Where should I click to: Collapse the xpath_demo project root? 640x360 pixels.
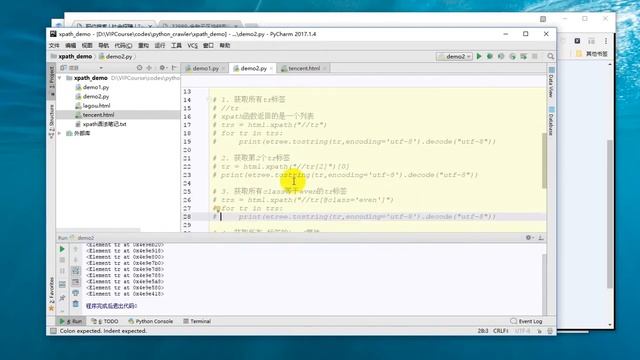60,78
